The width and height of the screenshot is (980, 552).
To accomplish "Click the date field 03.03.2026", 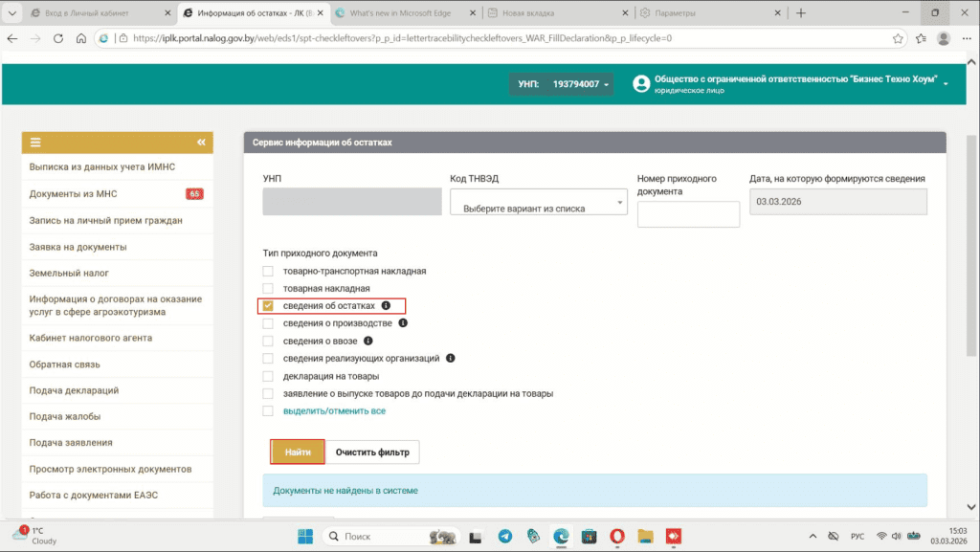I will [838, 202].
